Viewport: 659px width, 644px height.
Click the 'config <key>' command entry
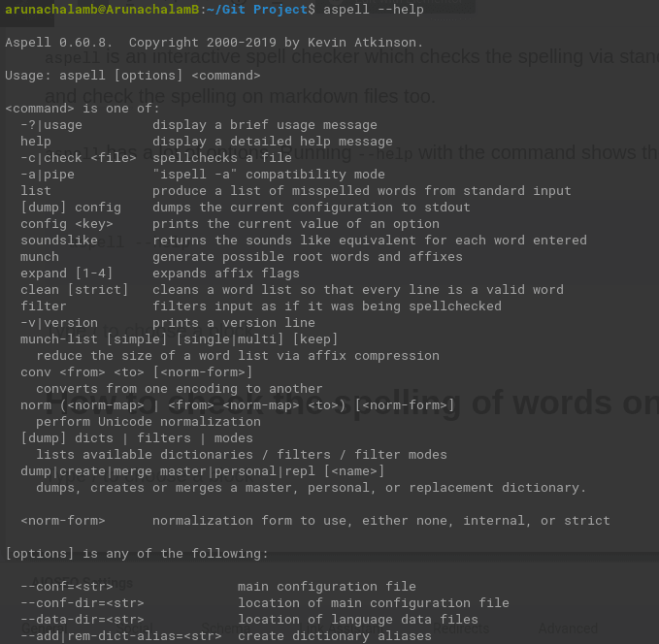(x=67, y=224)
